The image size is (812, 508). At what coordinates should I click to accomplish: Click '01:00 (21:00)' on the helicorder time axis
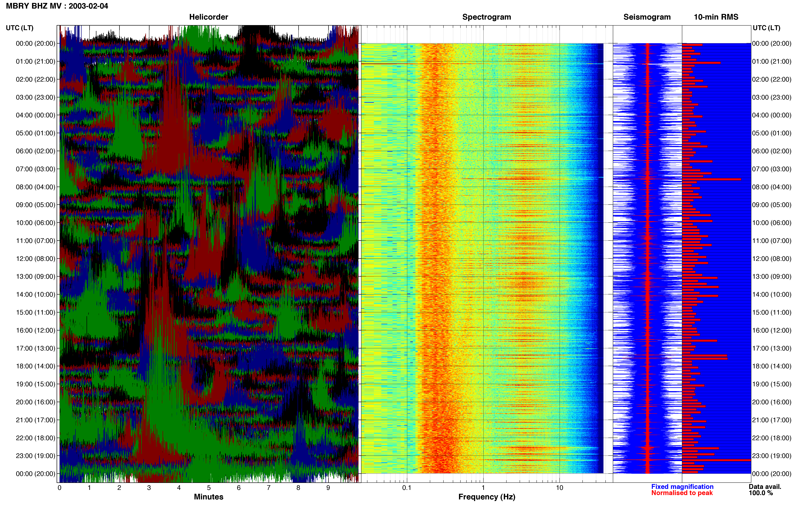pyautogui.click(x=36, y=61)
